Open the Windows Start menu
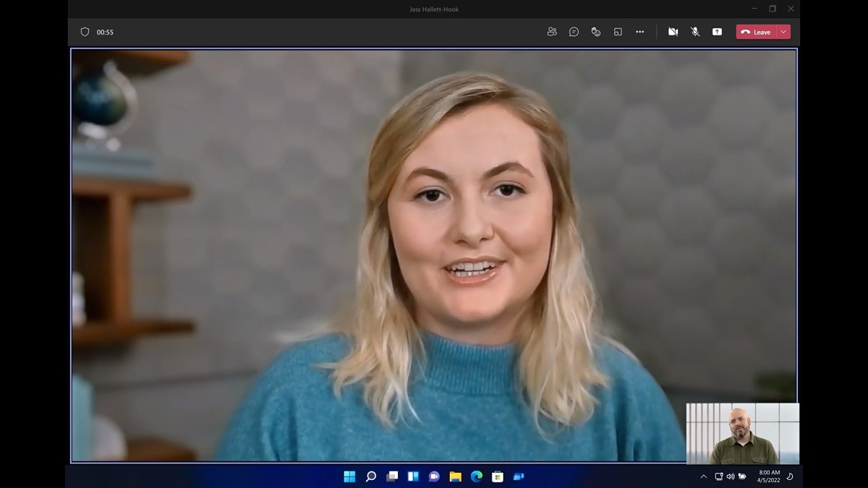 click(x=349, y=476)
